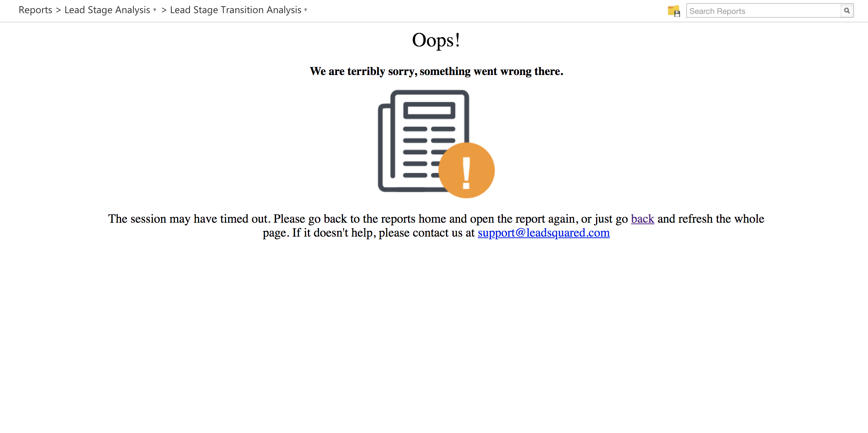Select the Lead Stage Transition Analysis breadcrumb
The height and width of the screenshot is (433, 868).
click(x=236, y=10)
